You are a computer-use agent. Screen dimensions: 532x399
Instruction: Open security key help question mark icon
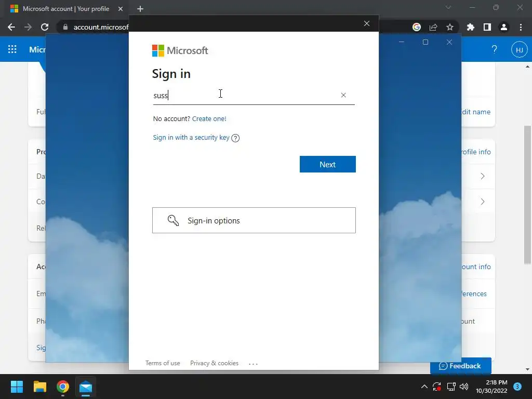pos(235,138)
